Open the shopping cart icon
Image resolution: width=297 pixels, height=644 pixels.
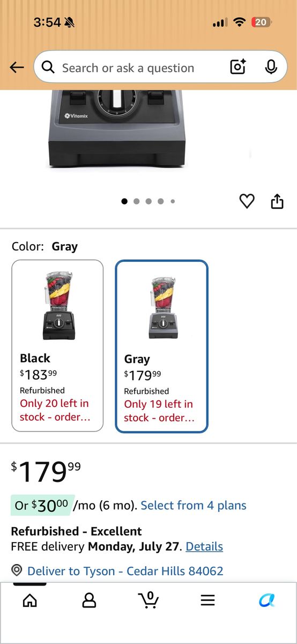[148, 599]
